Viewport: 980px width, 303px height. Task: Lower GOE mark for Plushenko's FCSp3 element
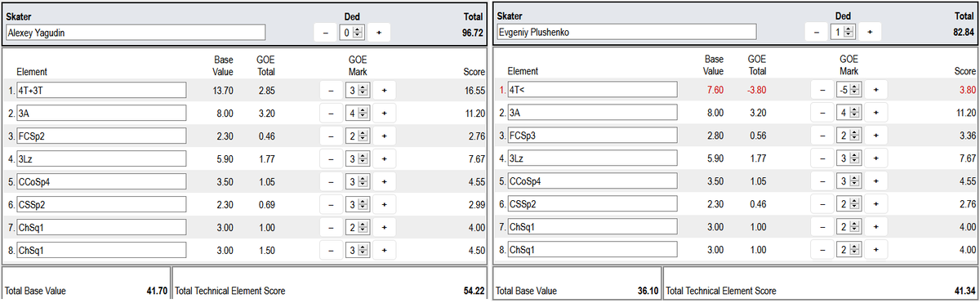pos(822,136)
